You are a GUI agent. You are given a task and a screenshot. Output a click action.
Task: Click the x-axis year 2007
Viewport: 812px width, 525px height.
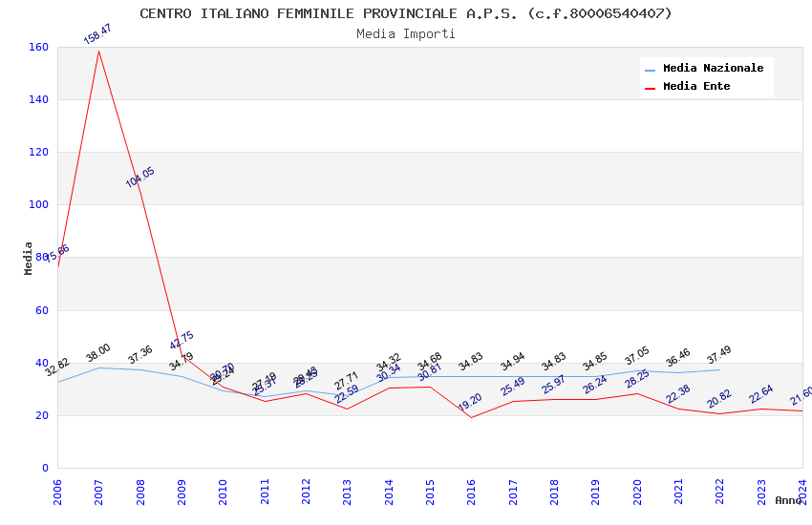point(98,492)
